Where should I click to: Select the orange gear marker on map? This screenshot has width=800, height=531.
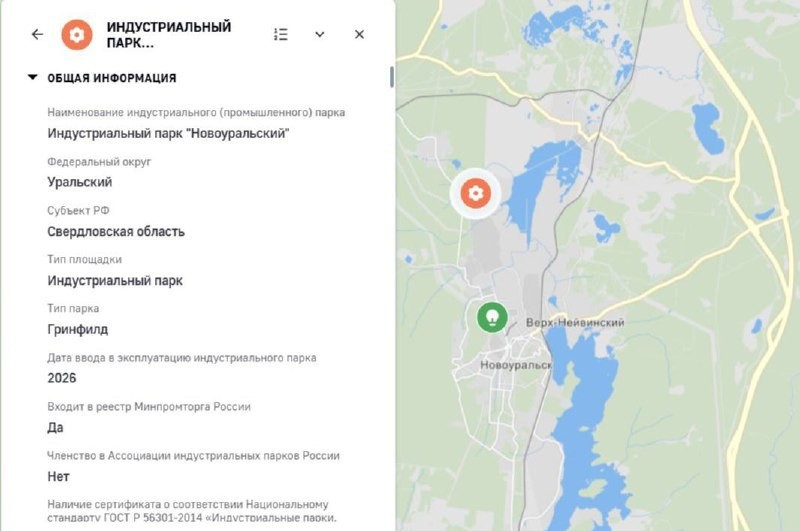476,193
